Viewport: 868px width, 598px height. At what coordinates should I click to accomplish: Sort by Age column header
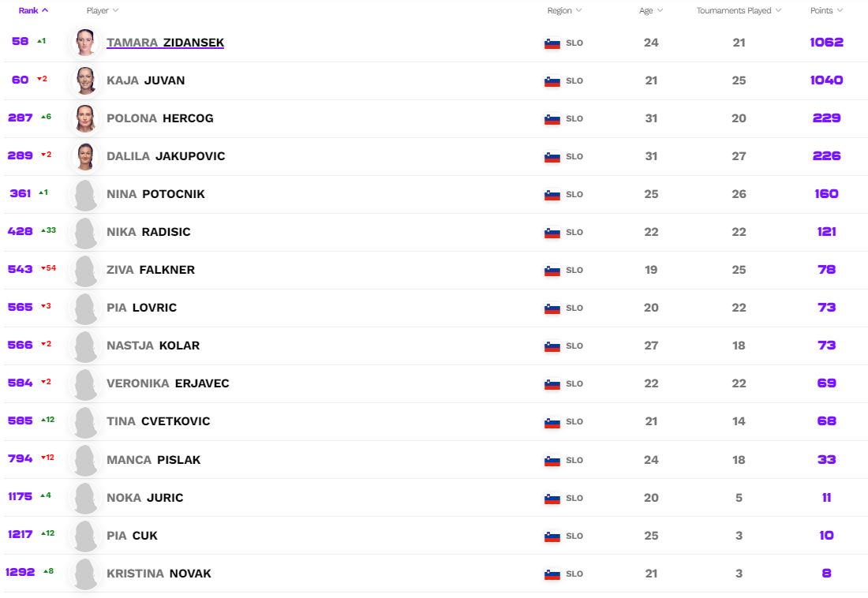[x=651, y=11]
